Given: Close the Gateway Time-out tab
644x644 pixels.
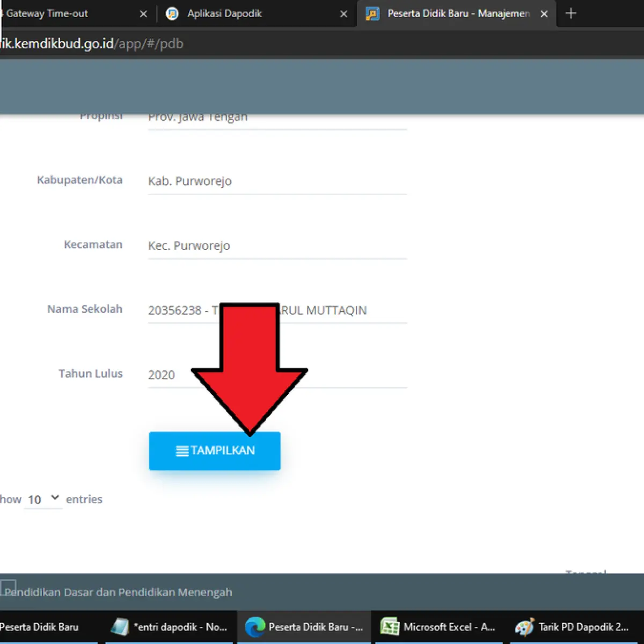Looking at the screenshot, I should pos(143,14).
